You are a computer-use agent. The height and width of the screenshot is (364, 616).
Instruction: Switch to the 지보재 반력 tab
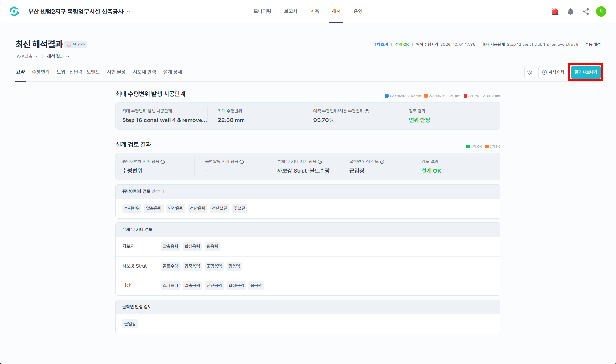tap(144, 72)
